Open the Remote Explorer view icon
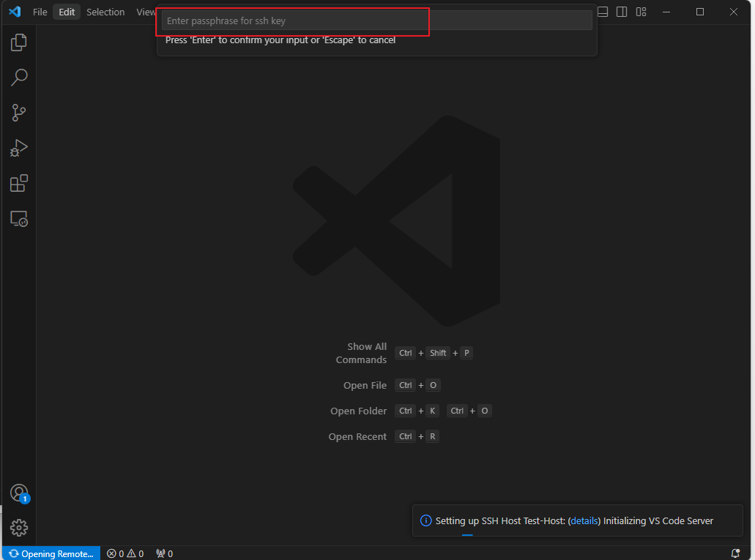This screenshot has height=560, width=755. tap(19, 219)
